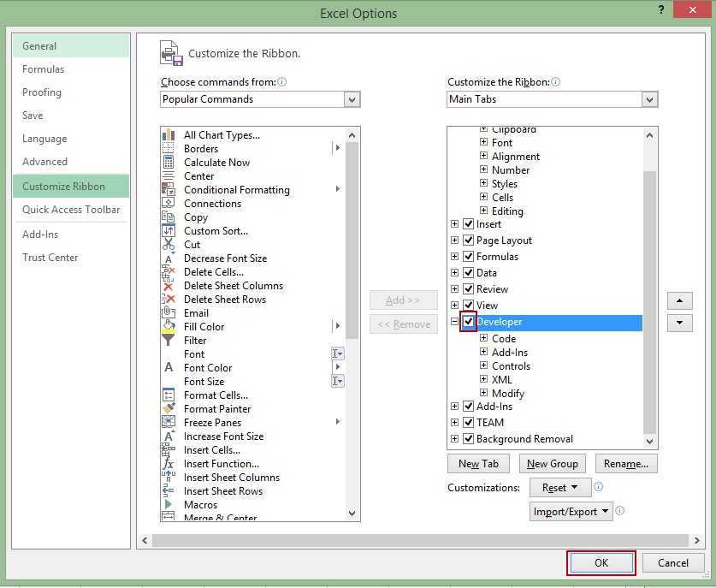
Task: Select the Connections command icon
Action: click(169, 203)
